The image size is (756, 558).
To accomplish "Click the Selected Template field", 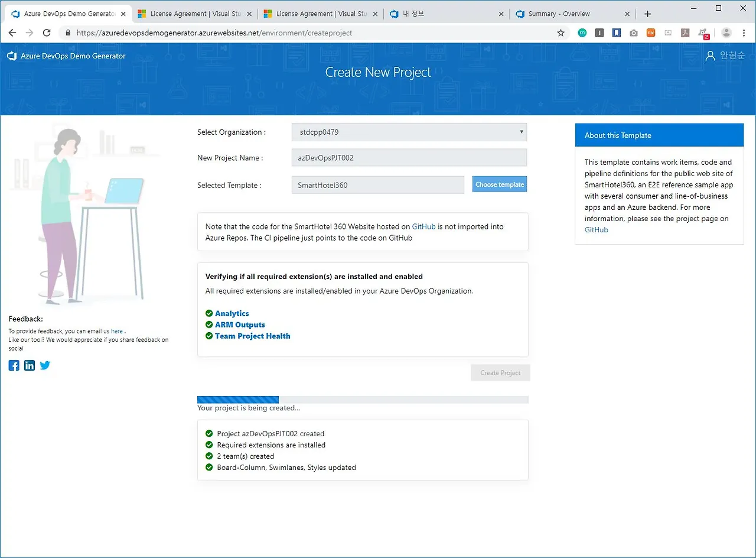I will tap(378, 185).
